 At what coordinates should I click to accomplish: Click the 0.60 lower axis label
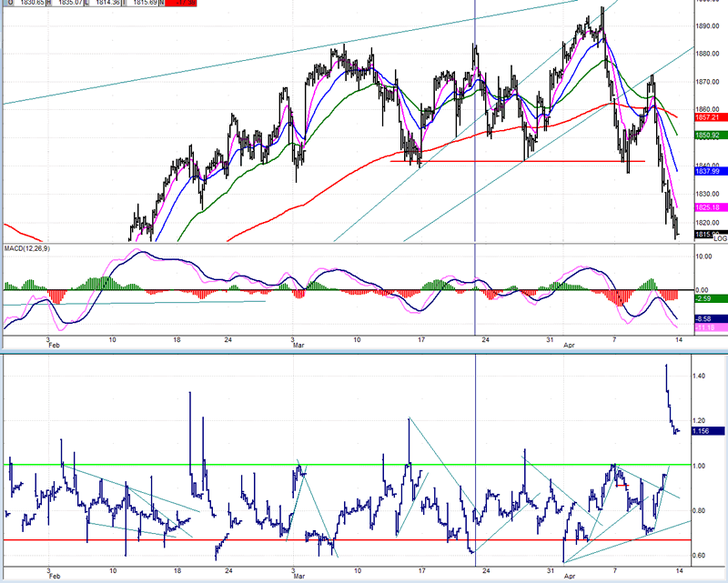pyautogui.click(x=699, y=556)
